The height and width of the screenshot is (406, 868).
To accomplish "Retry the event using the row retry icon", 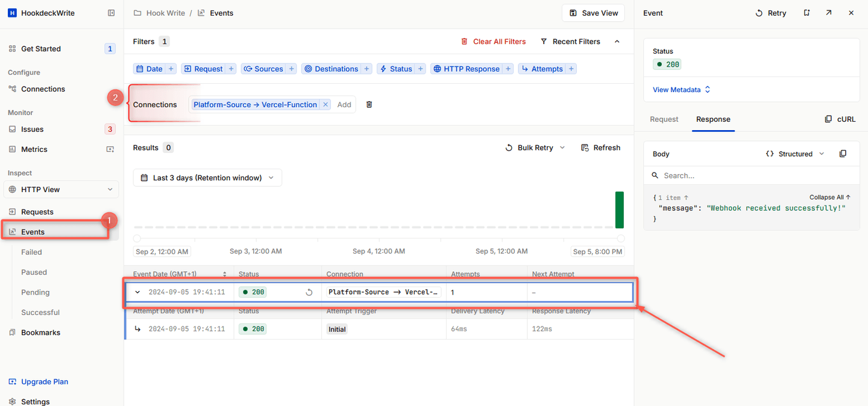I will [x=309, y=292].
